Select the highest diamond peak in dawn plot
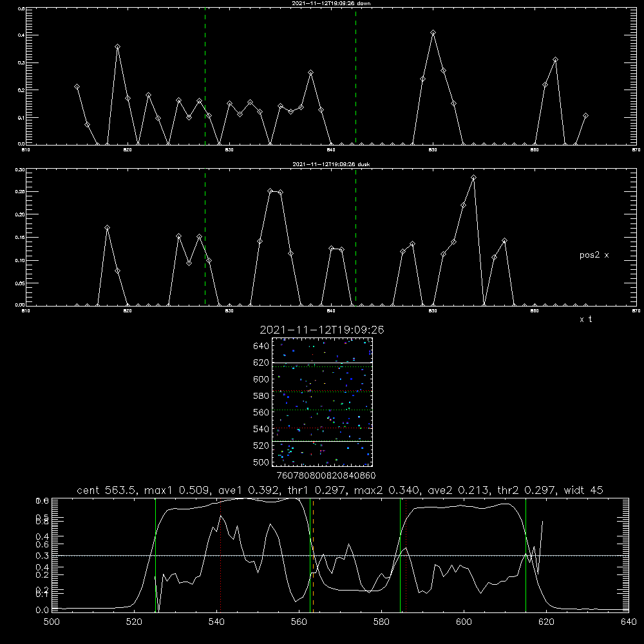Screen dimensions: 644x644 (433, 32)
